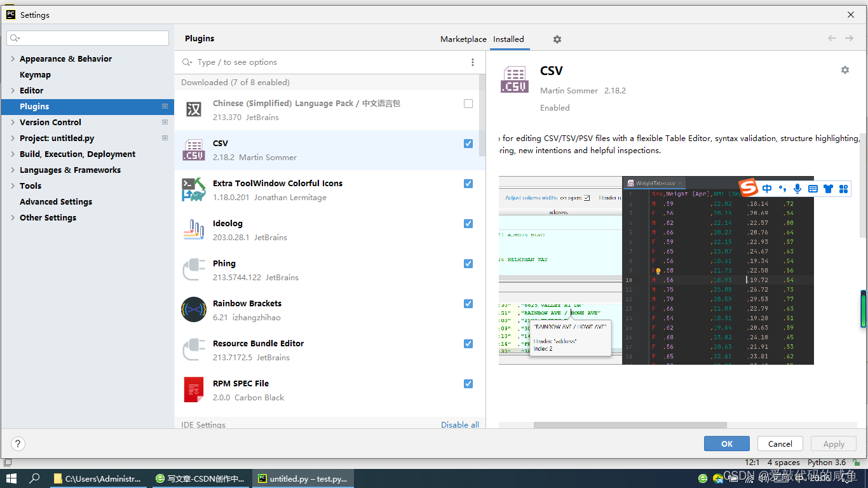The height and width of the screenshot is (488, 868).
Task: Click the Extra ToolWindow Colorful Icons logo
Action: (x=194, y=190)
